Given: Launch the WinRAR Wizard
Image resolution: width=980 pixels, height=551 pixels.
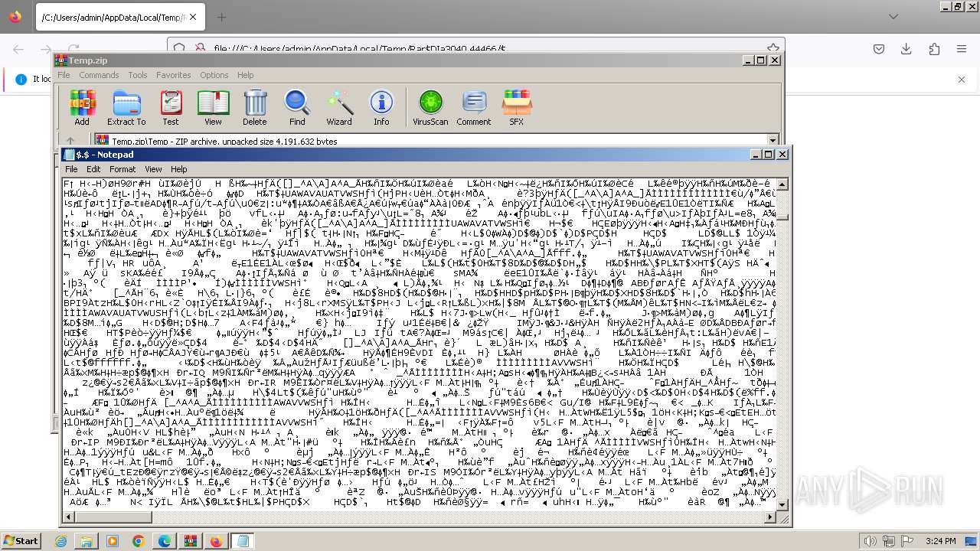Looking at the screenshot, I should tap(339, 107).
